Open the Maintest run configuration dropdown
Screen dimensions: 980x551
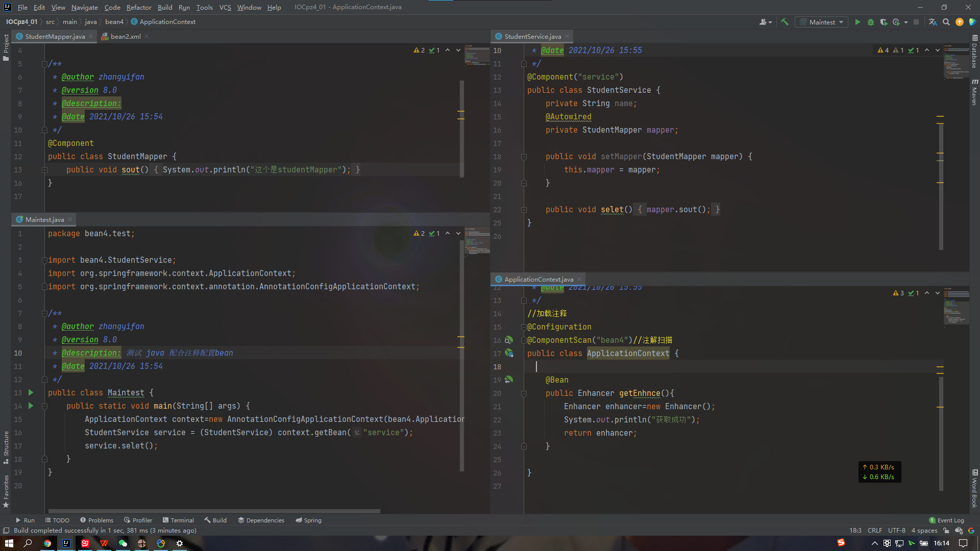[x=822, y=22]
